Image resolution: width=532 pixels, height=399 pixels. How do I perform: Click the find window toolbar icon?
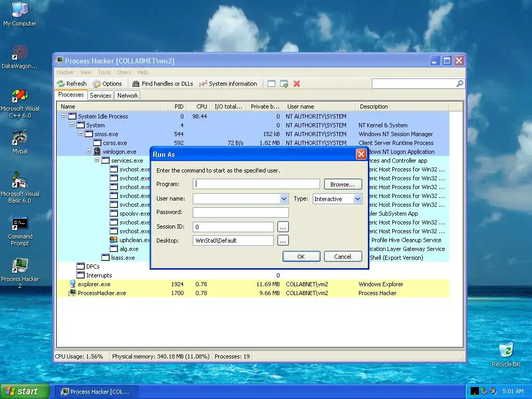tap(271, 84)
